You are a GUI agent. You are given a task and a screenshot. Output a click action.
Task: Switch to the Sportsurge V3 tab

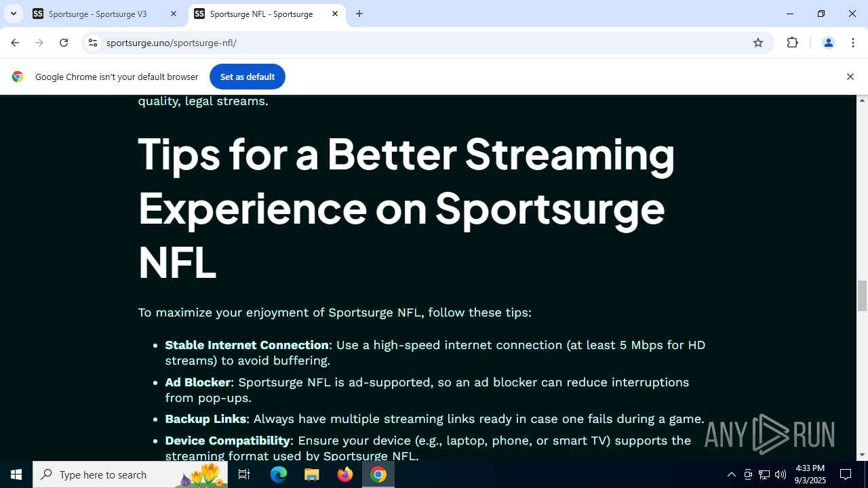coord(105,14)
